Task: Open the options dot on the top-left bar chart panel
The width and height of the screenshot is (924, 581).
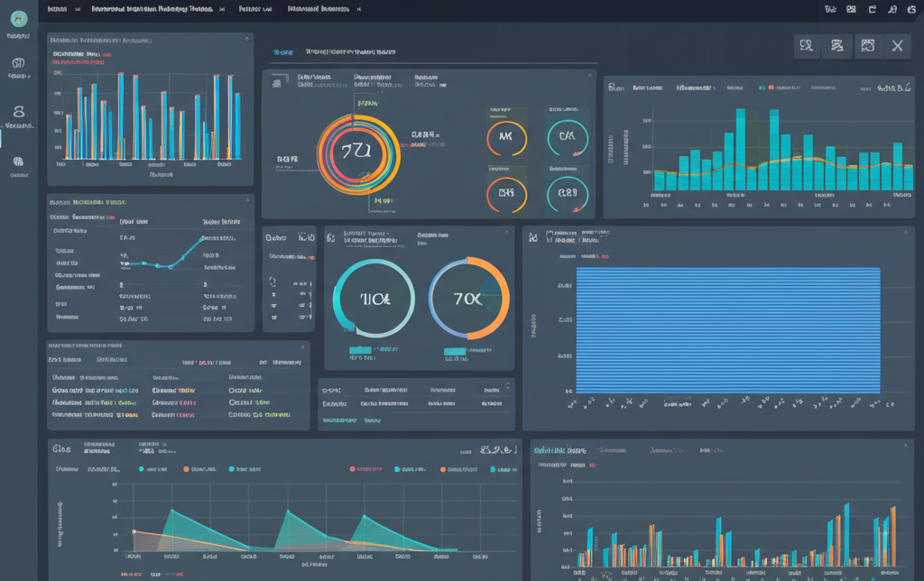Action: pos(246,40)
